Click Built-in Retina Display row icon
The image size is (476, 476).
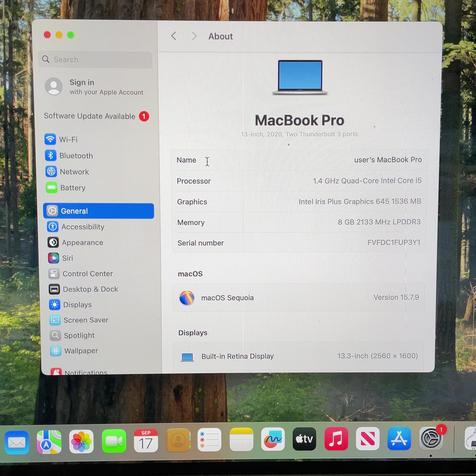(187, 357)
